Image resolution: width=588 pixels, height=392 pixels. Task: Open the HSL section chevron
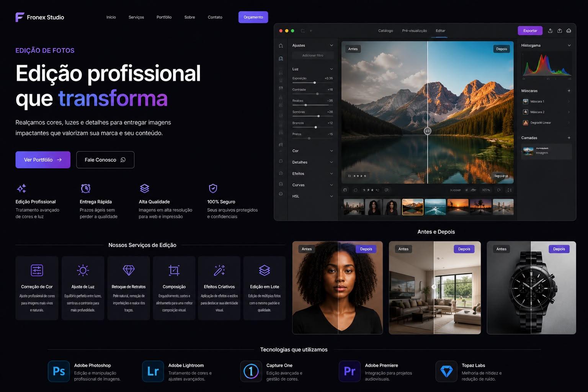click(x=332, y=196)
